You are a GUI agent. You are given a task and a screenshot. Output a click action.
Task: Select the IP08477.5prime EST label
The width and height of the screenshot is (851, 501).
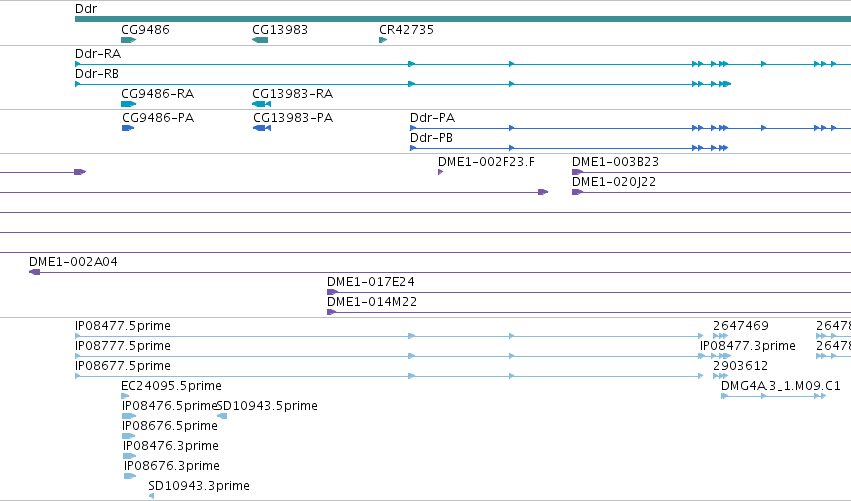123,326
